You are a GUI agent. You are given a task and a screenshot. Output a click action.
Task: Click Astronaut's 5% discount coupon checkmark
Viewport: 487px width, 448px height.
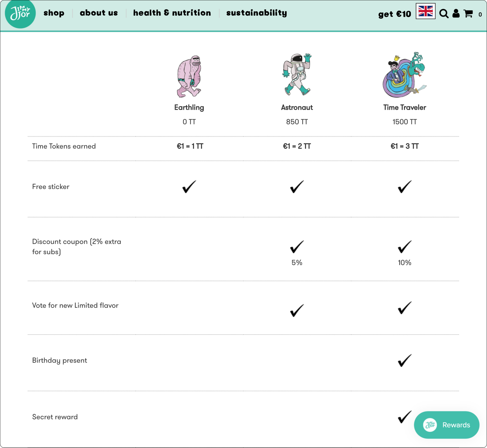coord(297,247)
